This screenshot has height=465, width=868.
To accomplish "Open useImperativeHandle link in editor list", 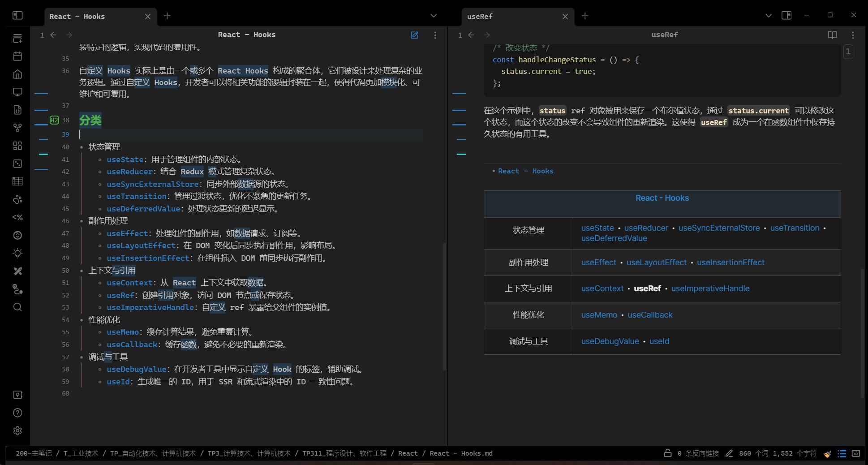I will point(150,307).
